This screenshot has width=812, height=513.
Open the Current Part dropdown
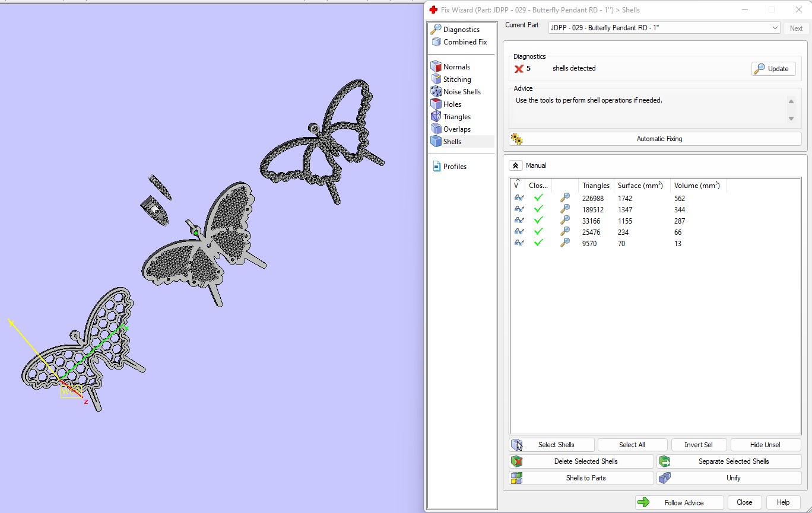[664, 28]
